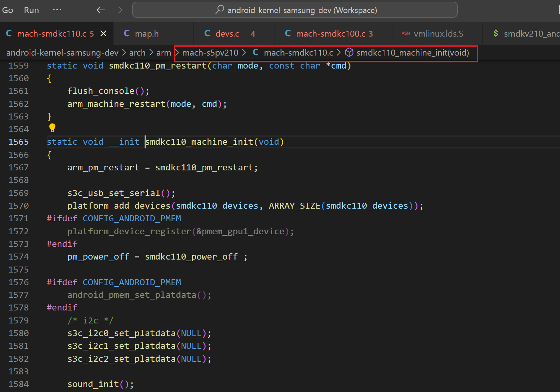Screen dimensions: 560x392
Task: Click smdkc110_pm_restart function definition name
Action: click(x=158, y=66)
